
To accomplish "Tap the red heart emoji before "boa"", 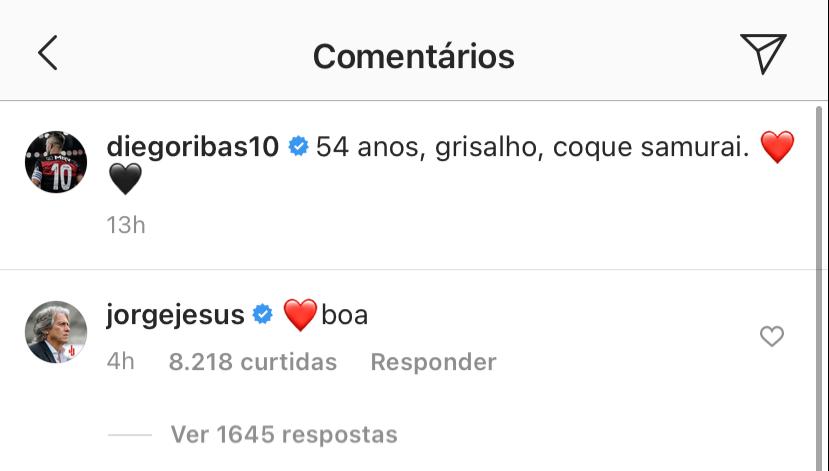I will pyautogui.click(x=300, y=316).
